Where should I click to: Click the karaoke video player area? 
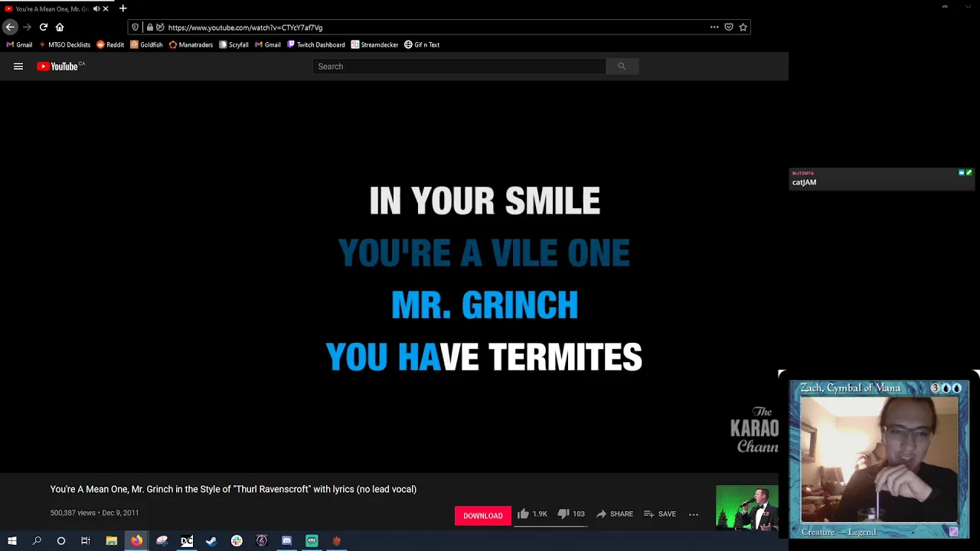389,275
